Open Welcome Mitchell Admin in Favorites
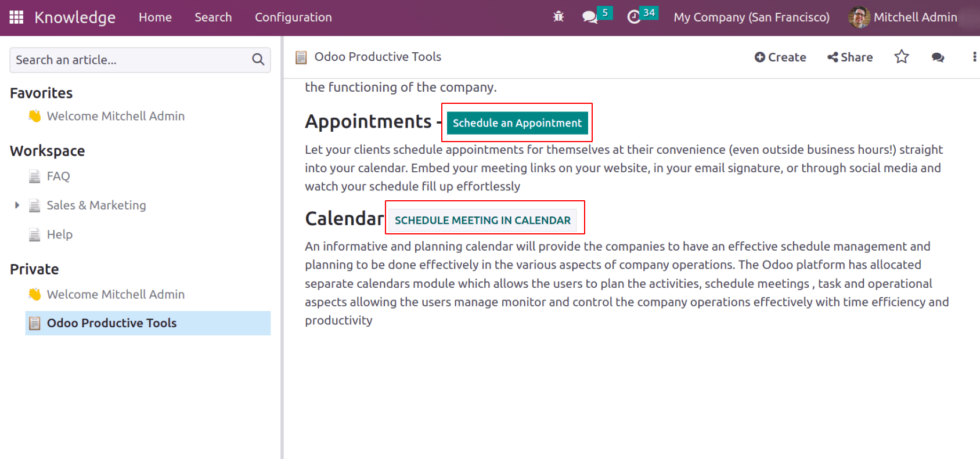Image resolution: width=980 pixels, height=459 pixels. (116, 116)
